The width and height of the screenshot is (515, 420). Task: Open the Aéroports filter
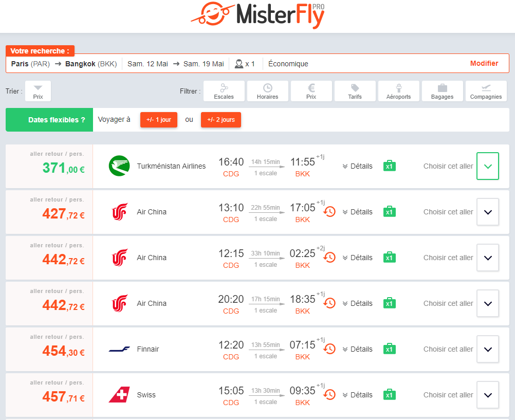tap(399, 91)
